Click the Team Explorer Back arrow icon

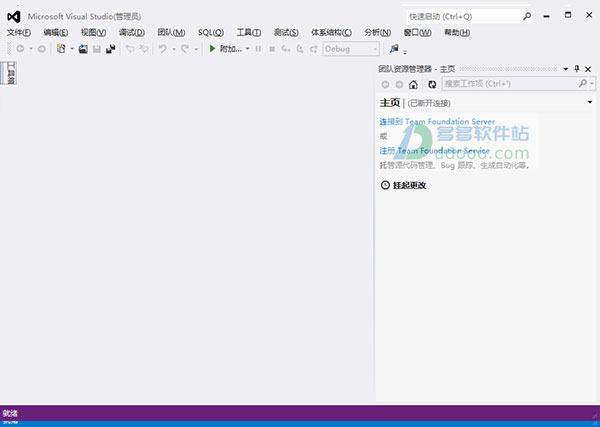(385, 84)
